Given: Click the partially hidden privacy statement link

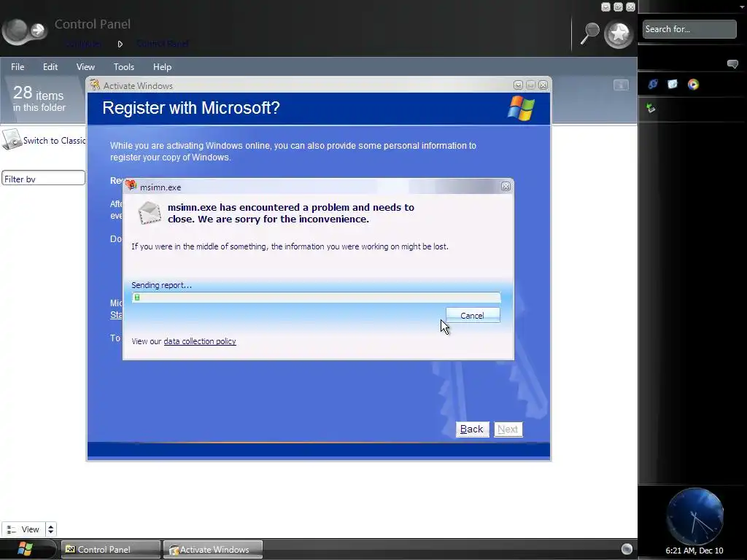Looking at the screenshot, I should pos(116,315).
